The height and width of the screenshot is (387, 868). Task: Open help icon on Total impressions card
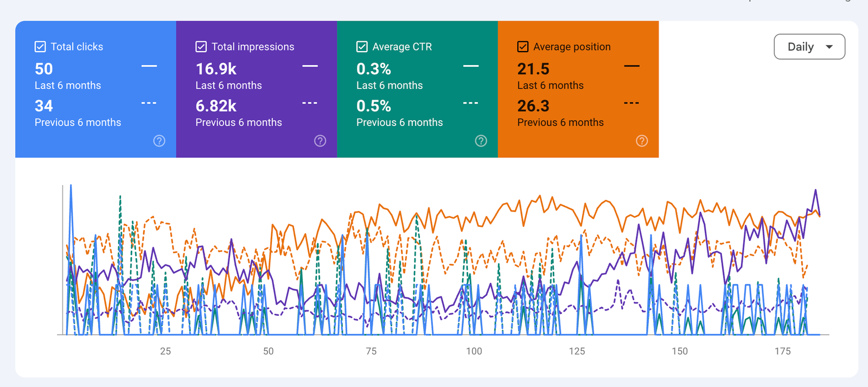[320, 141]
